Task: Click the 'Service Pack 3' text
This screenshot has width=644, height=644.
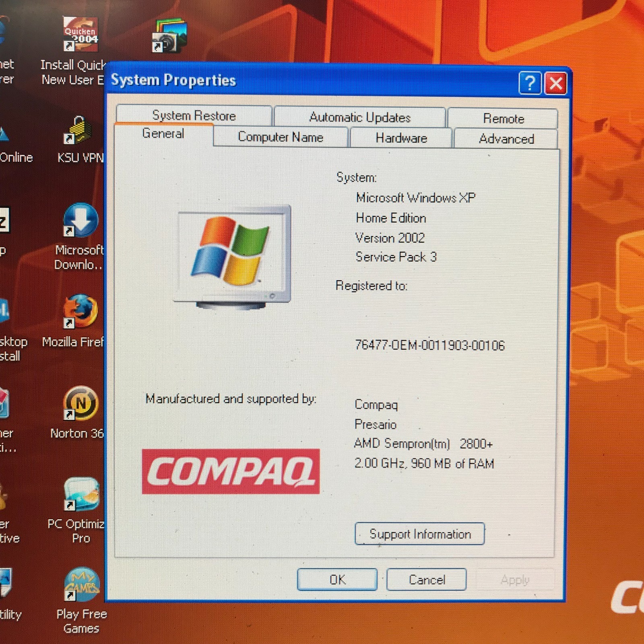Action: [x=396, y=257]
